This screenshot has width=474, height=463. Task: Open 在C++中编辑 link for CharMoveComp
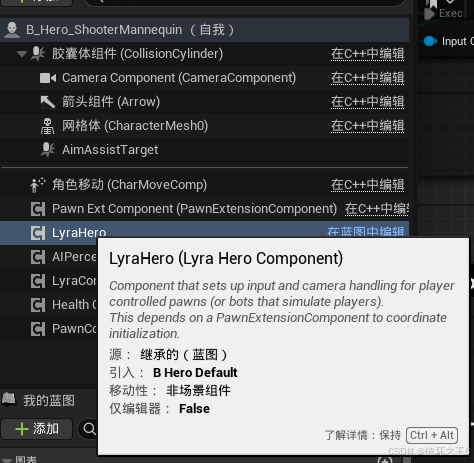click(367, 185)
